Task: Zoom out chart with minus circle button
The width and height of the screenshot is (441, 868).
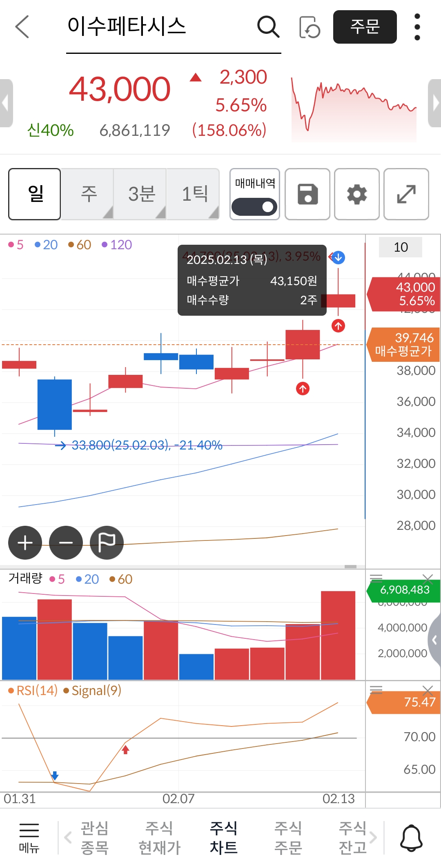Action: tap(66, 543)
